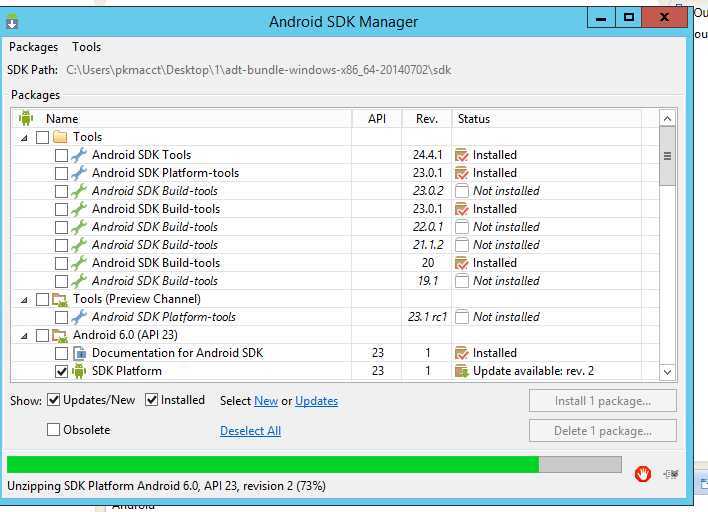
Task: Collapse the Tools tree group
Action: point(24,138)
